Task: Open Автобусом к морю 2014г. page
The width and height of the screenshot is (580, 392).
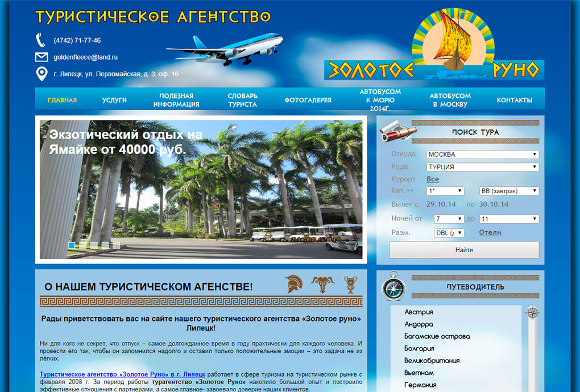Action: click(380, 100)
